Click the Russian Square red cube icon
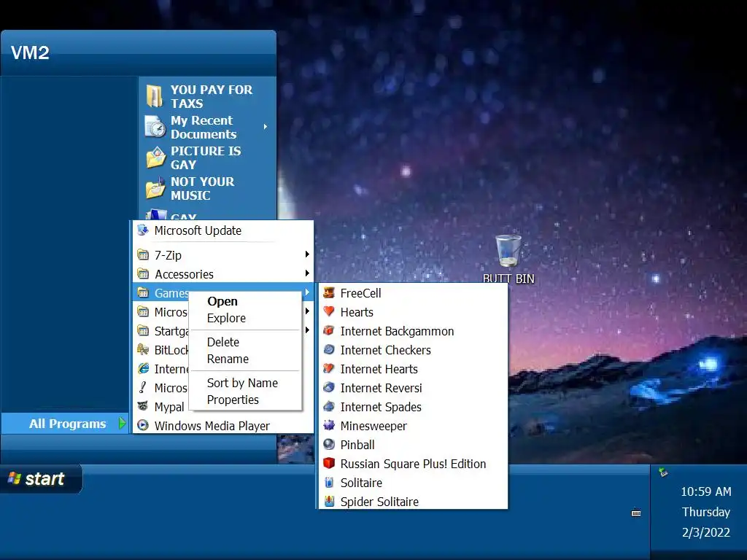Screen dimensions: 747x560 point(329,463)
